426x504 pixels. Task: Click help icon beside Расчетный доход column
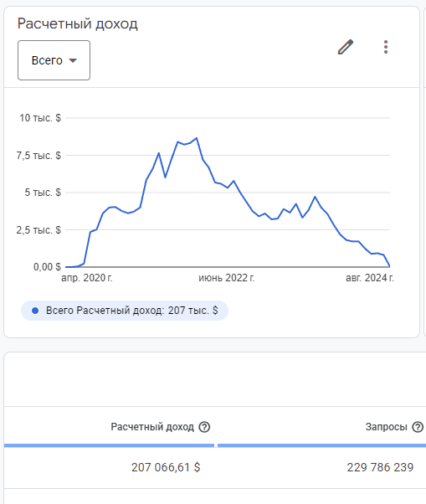pos(204,427)
